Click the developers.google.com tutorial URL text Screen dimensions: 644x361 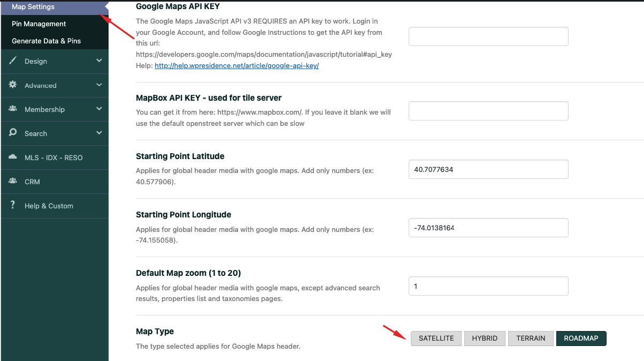(264, 55)
